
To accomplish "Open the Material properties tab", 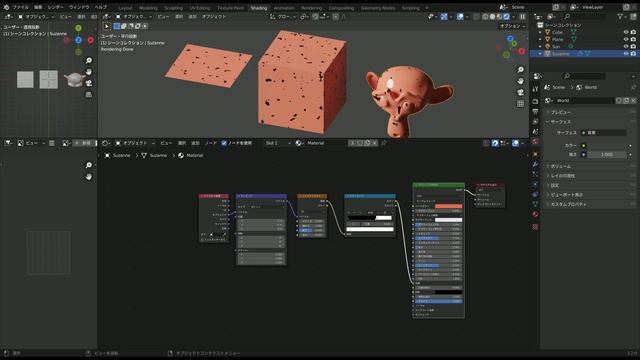I will pyautogui.click(x=535, y=214).
